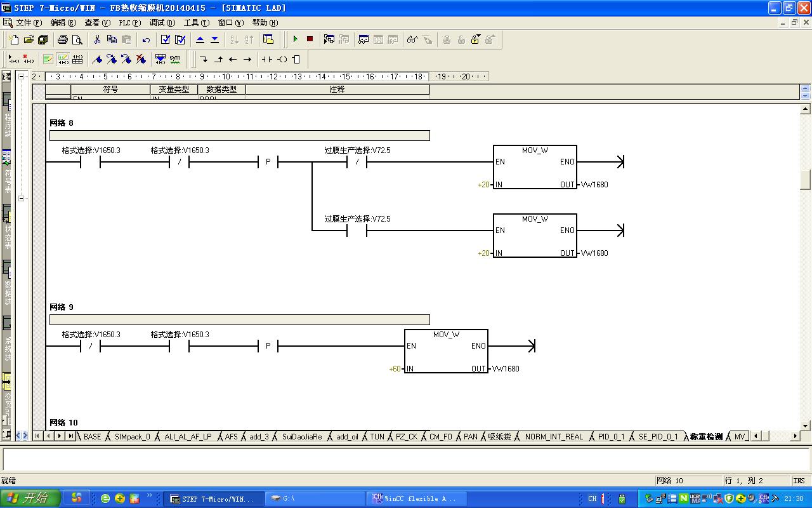Insert a coil element
This screenshot has height=508, width=812.
pyautogui.click(x=282, y=59)
